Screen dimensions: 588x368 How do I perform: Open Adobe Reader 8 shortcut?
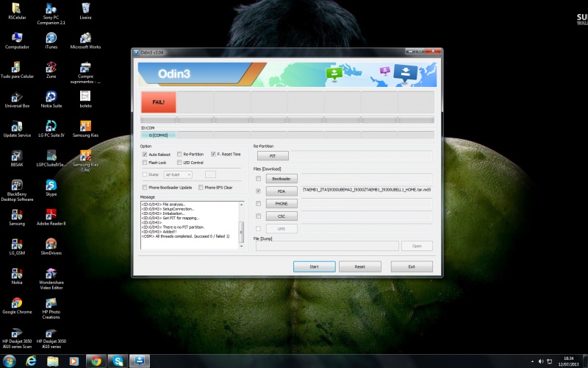coord(51,217)
